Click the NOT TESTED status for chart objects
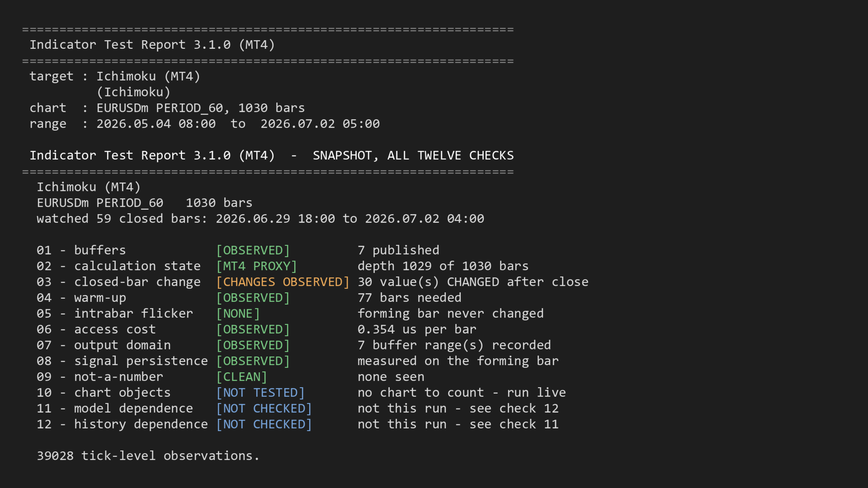The image size is (868, 488). pos(260,393)
